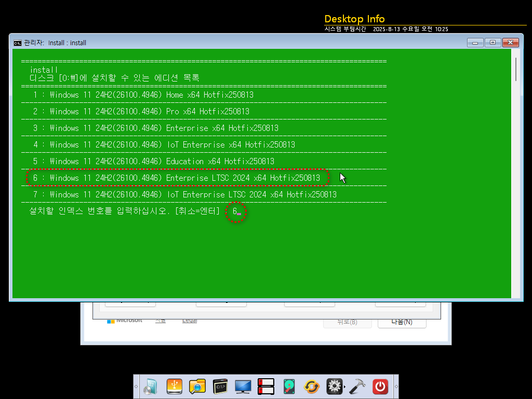Click the Install window title bar text

click(x=55, y=43)
